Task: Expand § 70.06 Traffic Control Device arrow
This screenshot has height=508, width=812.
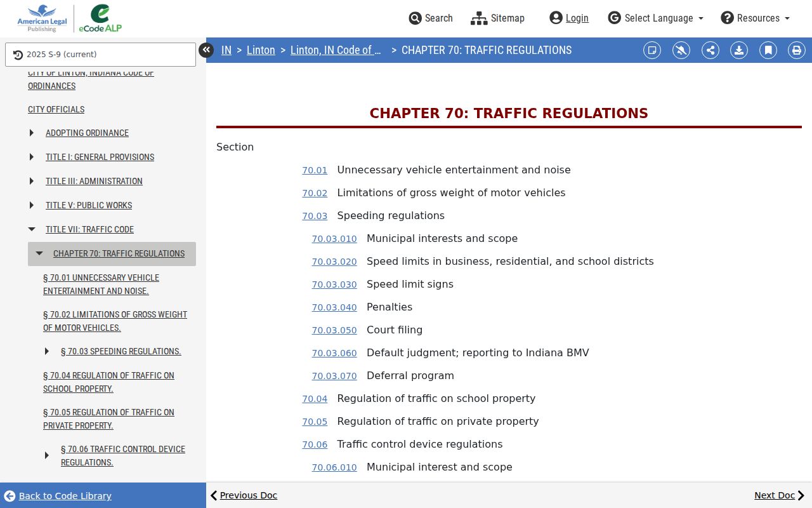Action: [x=47, y=455]
